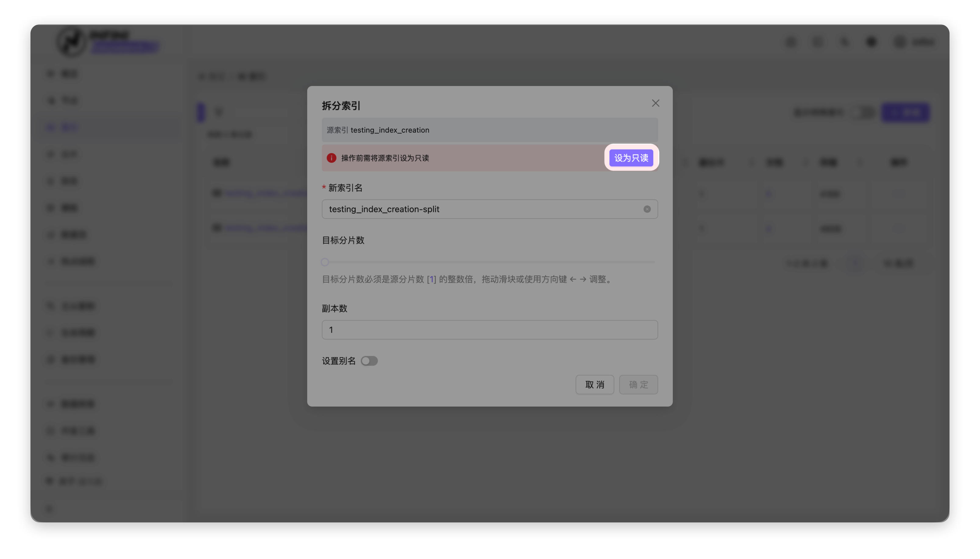Click the blurred purple button behind dialog
980x559 pixels.
(906, 112)
